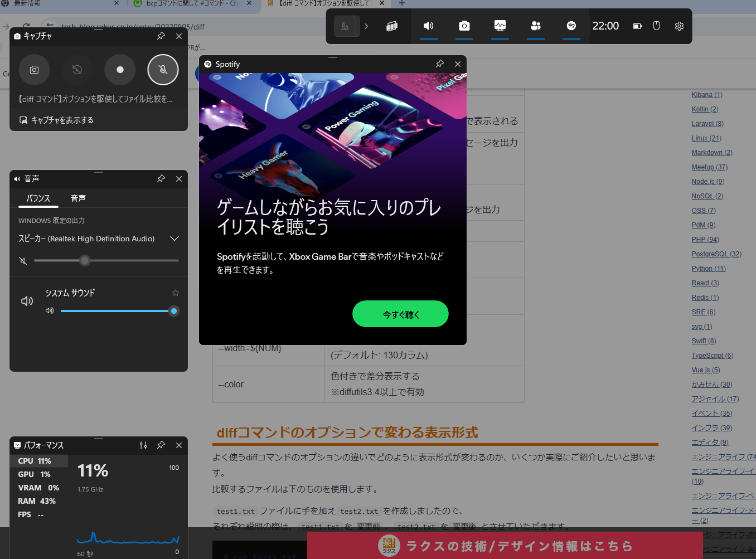Image resolution: width=756 pixels, height=559 pixels.
Task: Open the PHP (94) category link
Action: coord(705,240)
